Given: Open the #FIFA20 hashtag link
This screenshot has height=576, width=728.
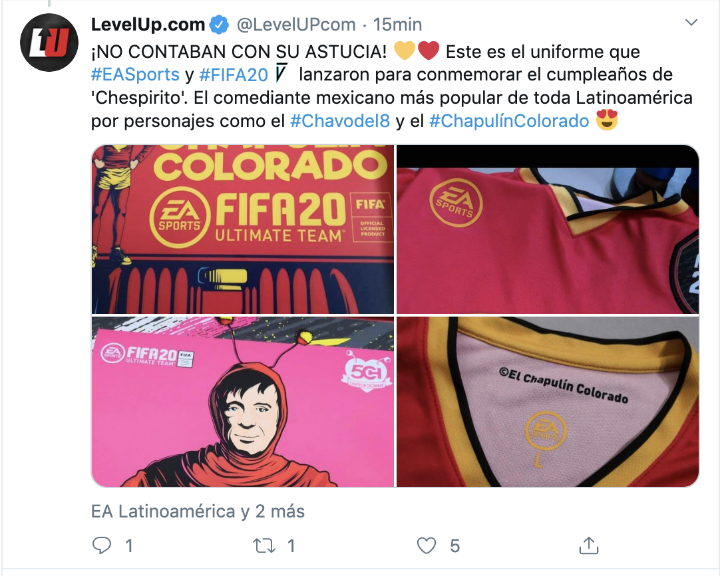Looking at the screenshot, I should [234, 74].
